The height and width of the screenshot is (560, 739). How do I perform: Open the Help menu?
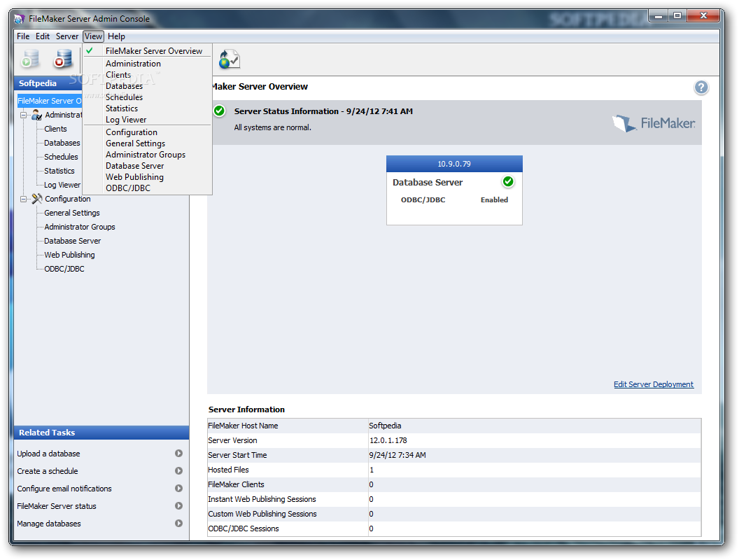pyautogui.click(x=116, y=36)
